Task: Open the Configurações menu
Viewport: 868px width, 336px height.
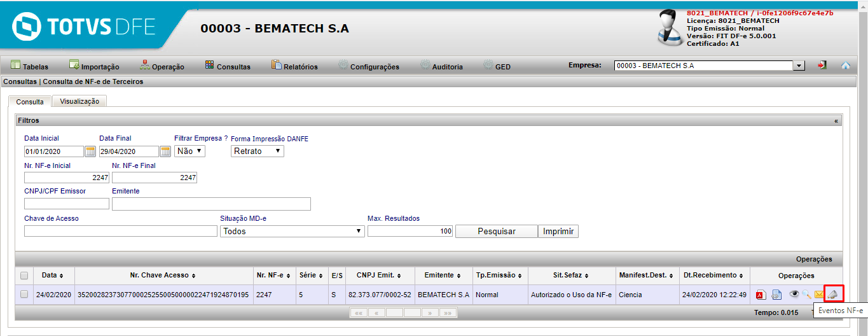Action: [368, 66]
